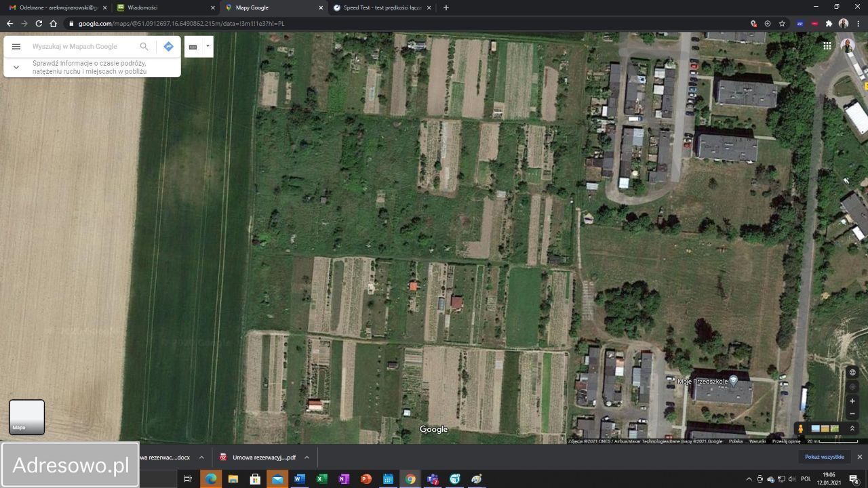The image size is (868, 488).
Task: Bookmark this page with the star icon
Action: [782, 24]
